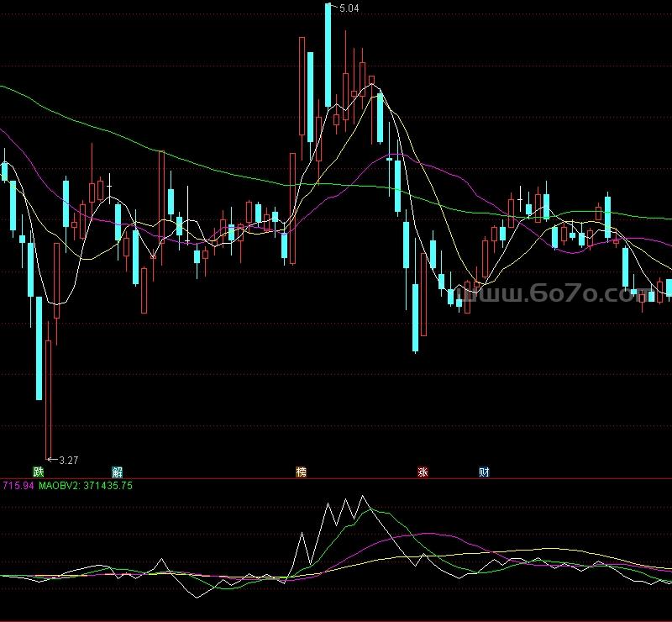672x622 pixels.
Task: Click the 3.27 low price label
Action: pos(69,461)
